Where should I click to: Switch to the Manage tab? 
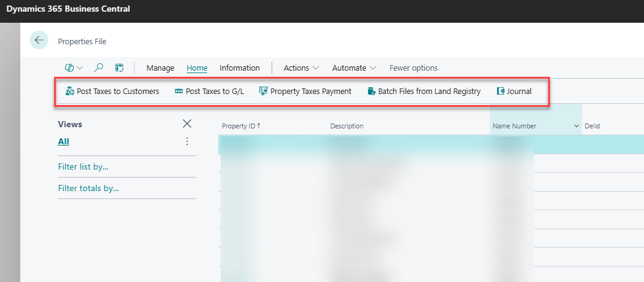click(160, 68)
